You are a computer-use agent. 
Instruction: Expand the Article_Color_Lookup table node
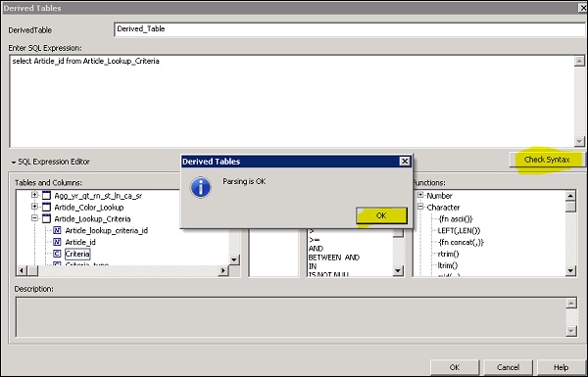[34, 207]
